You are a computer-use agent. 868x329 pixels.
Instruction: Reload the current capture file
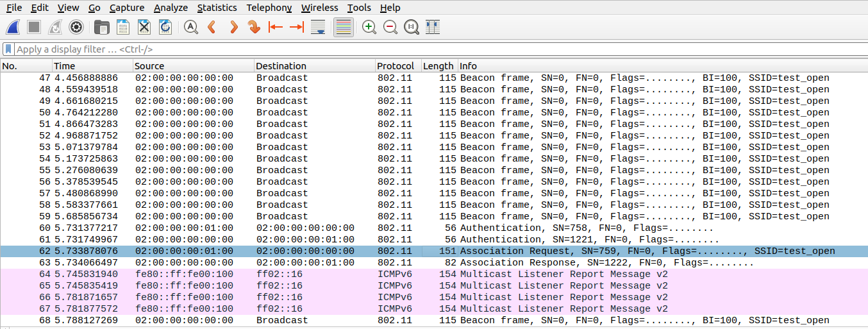(165, 27)
